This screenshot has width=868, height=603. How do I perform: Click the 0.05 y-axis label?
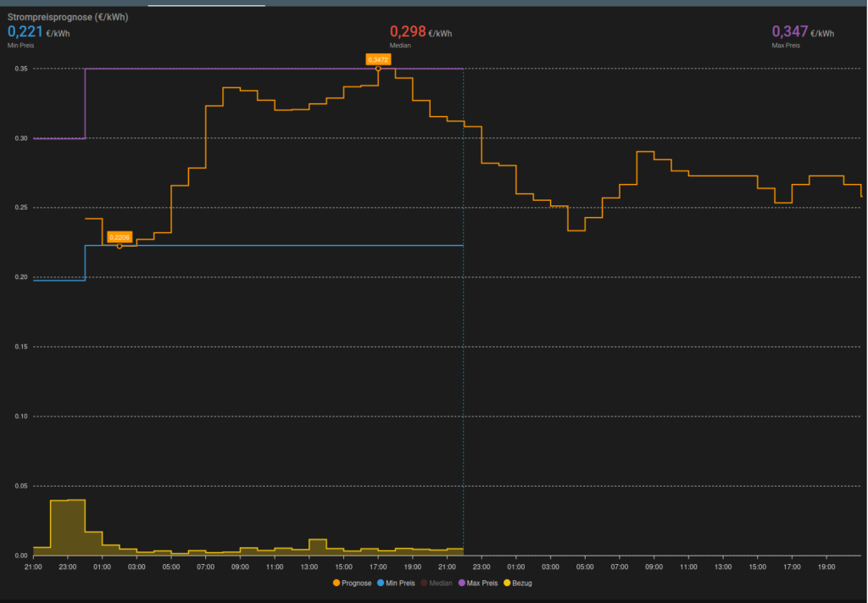21,486
